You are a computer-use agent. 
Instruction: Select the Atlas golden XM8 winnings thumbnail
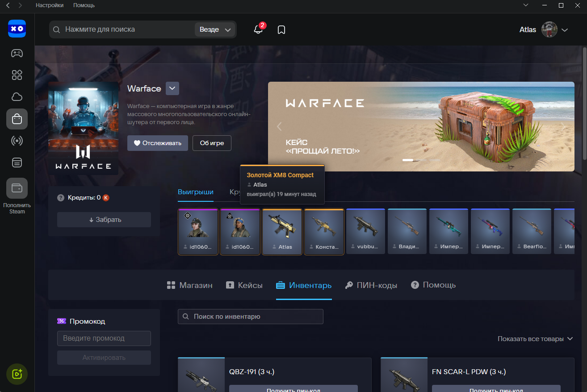282,231
